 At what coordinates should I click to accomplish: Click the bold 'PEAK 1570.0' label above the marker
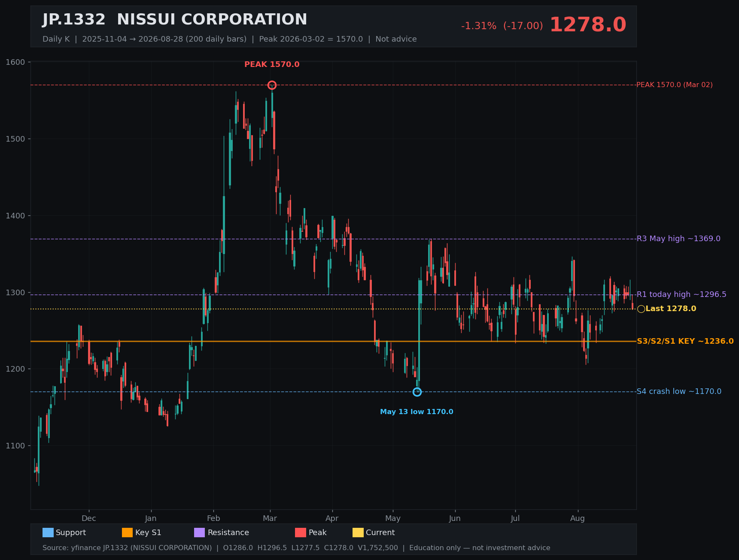pyautogui.click(x=272, y=65)
